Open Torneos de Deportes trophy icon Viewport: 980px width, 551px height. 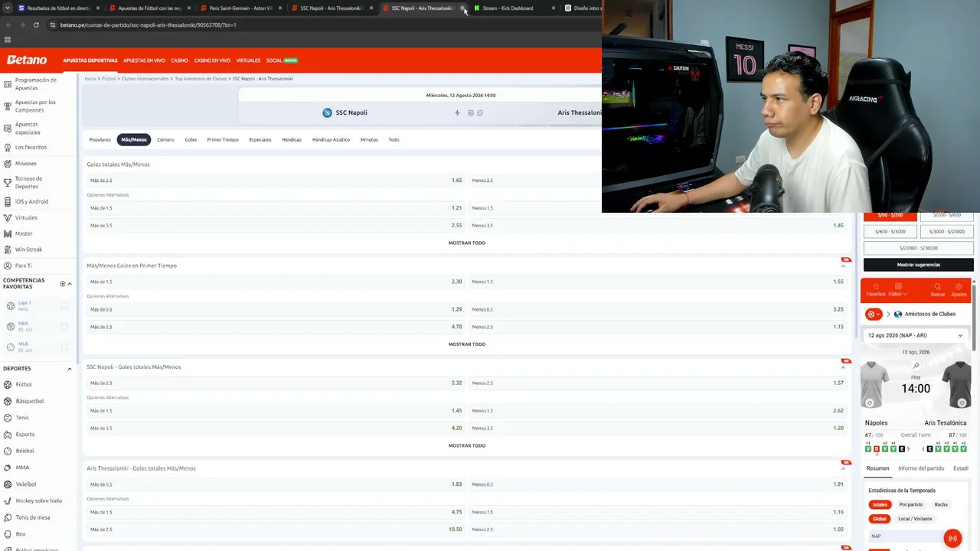tap(8, 182)
